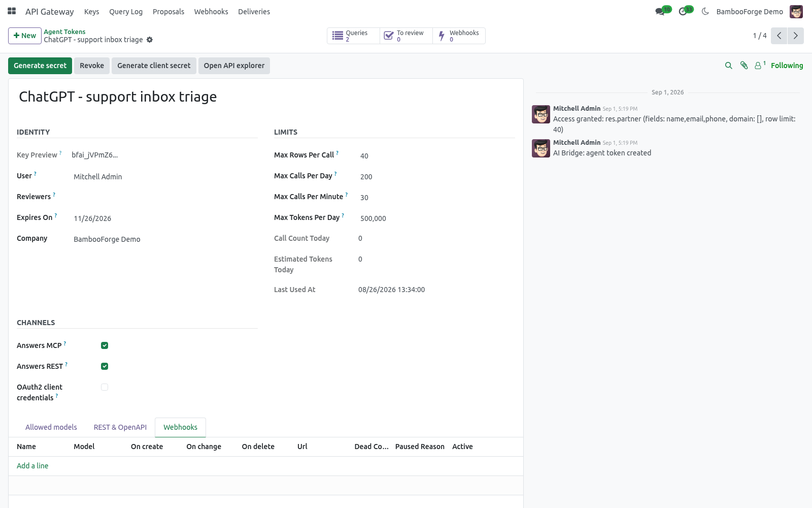Open the apps grid home menu
Viewport: 812px width, 508px height.
tap(12, 11)
